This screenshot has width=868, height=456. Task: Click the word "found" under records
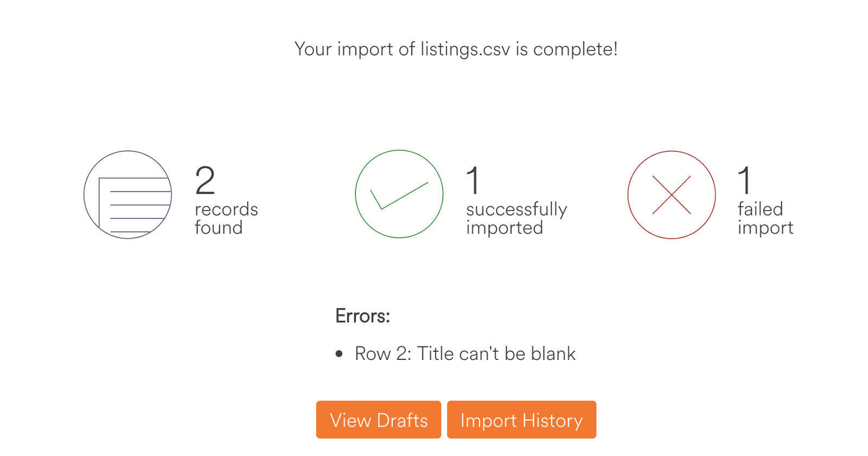(219, 228)
